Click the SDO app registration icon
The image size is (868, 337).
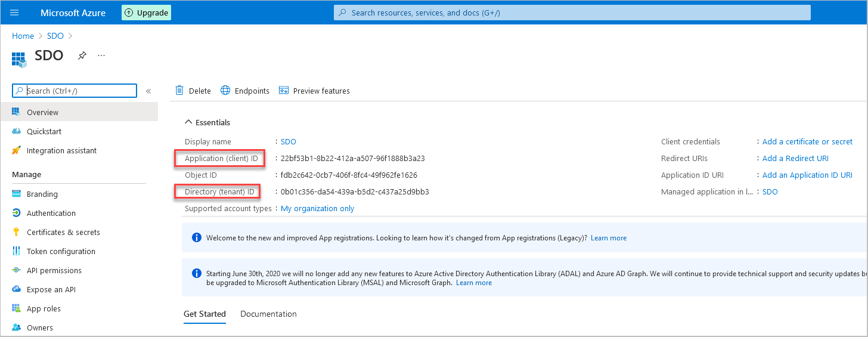[19, 59]
